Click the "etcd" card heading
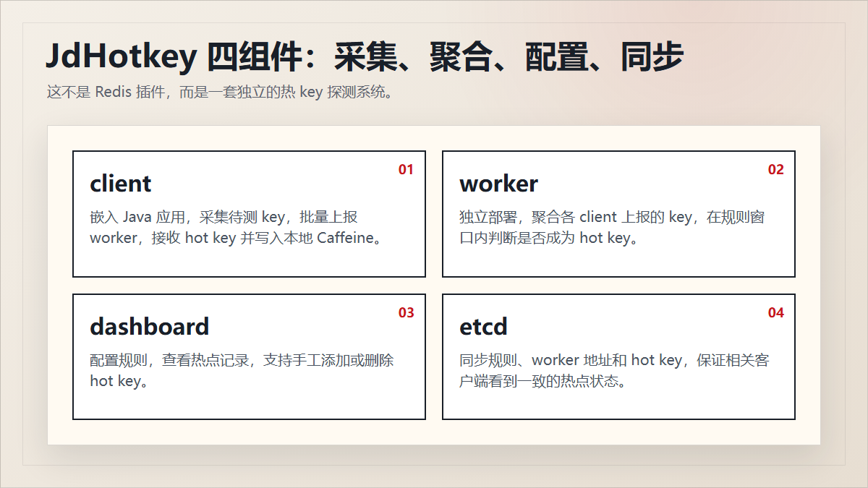The image size is (868, 488). pyautogui.click(x=483, y=327)
